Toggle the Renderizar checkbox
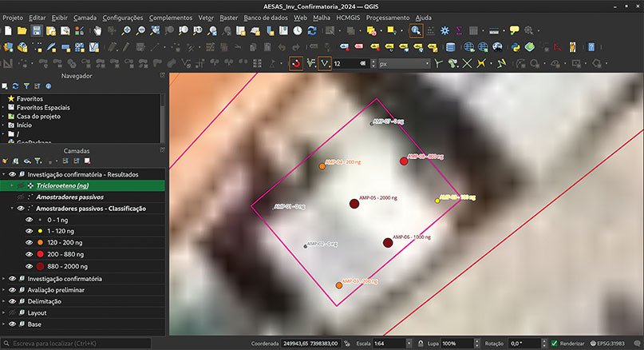644x350 pixels. [554, 344]
